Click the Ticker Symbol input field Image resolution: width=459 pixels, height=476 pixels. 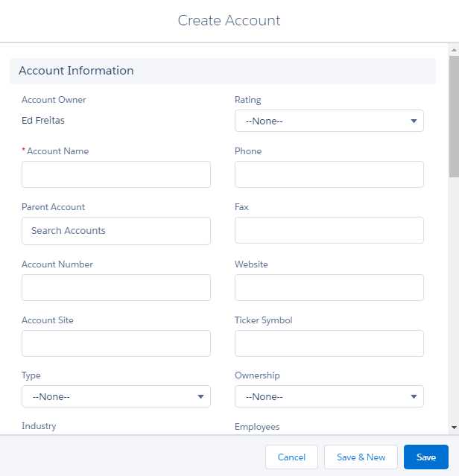coord(329,343)
